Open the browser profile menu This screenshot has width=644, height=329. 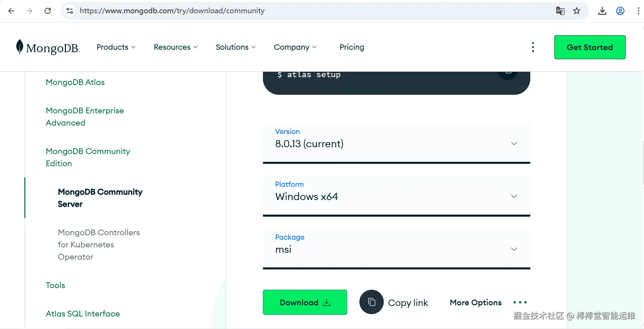pos(620,11)
